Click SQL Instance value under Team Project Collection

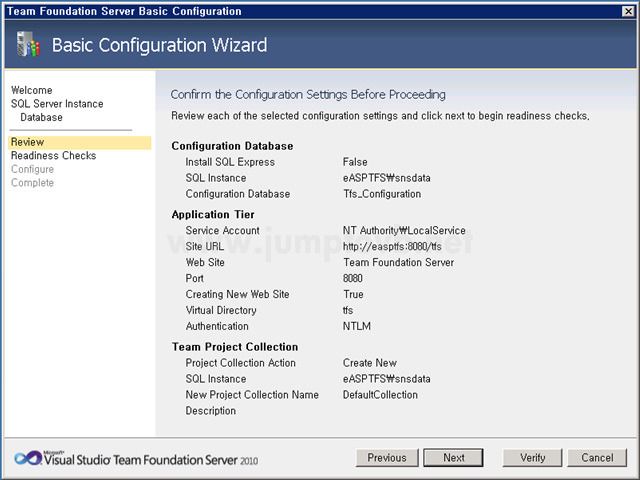tap(387, 379)
